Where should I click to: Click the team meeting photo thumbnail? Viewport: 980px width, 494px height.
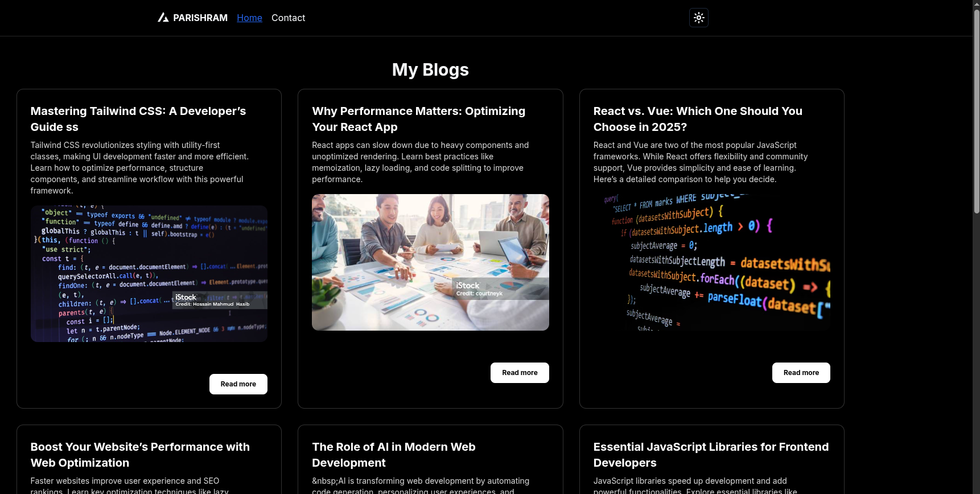(x=430, y=262)
